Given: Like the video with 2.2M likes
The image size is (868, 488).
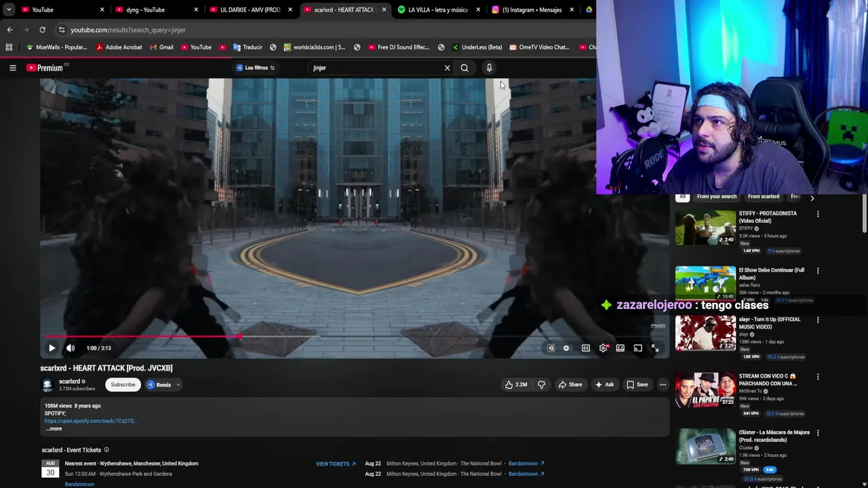Looking at the screenshot, I should tap(515, 385).
